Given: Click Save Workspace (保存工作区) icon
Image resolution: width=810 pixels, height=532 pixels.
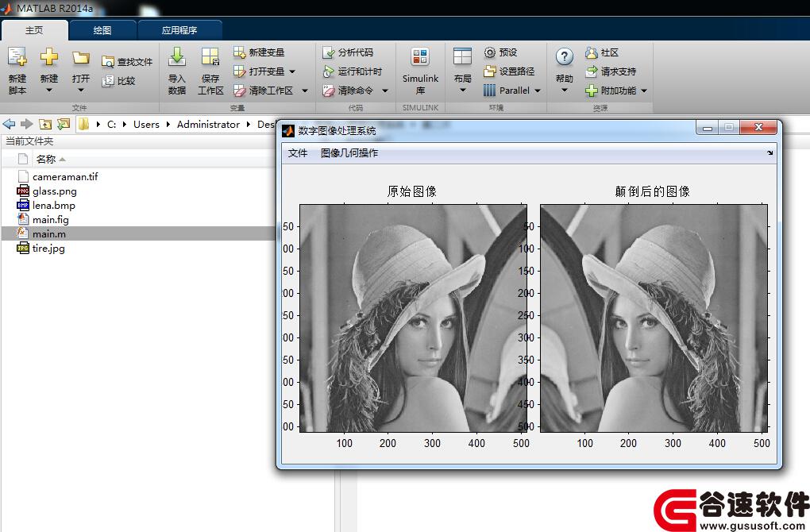Looking at the screenshot, I should pos(210,57).
